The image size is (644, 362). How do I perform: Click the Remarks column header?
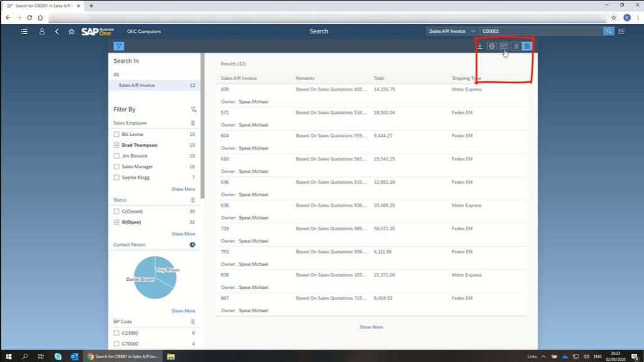[x=305, y=78]
